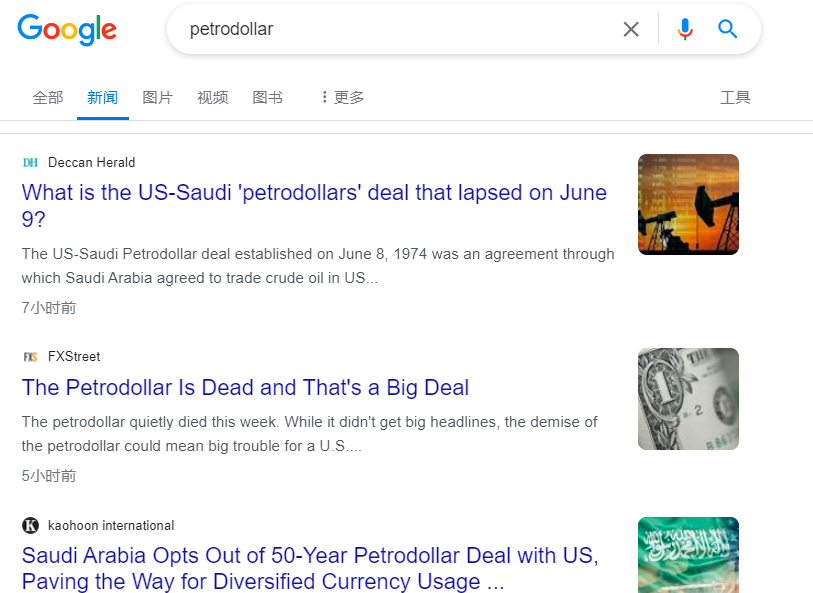This screenshot has width=813, height=593.
Task: Switch to the 图片 (Images) tab
Action: (x=157, y=98)
